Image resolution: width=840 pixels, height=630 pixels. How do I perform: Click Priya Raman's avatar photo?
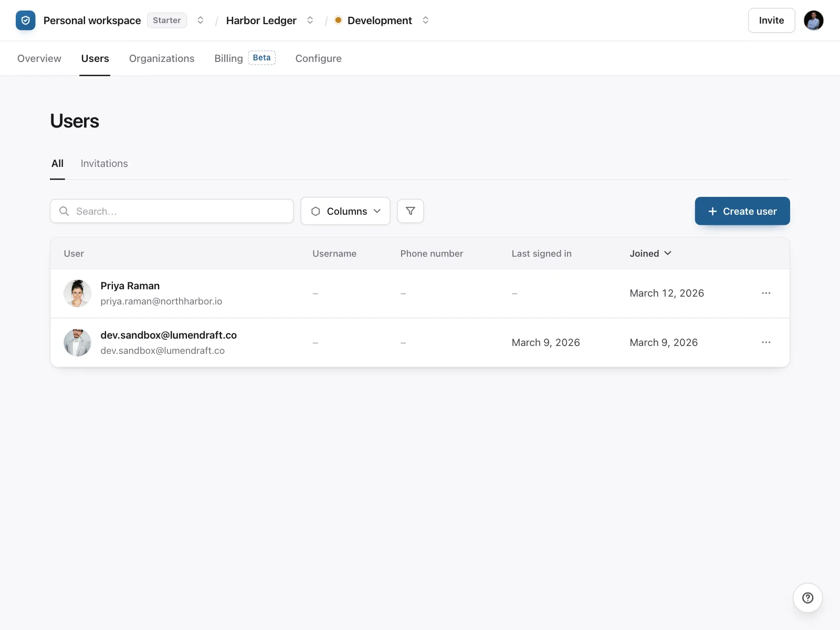click(x=78, y=293)
